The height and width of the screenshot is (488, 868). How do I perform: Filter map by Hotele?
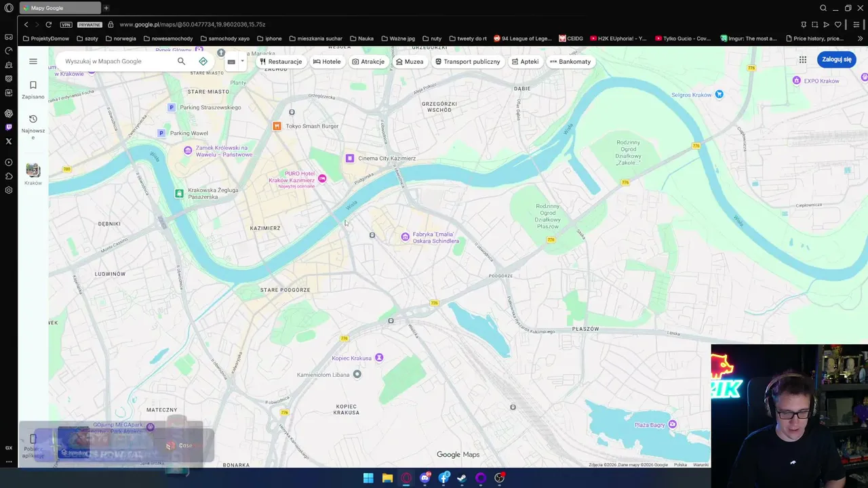(327, 62)
